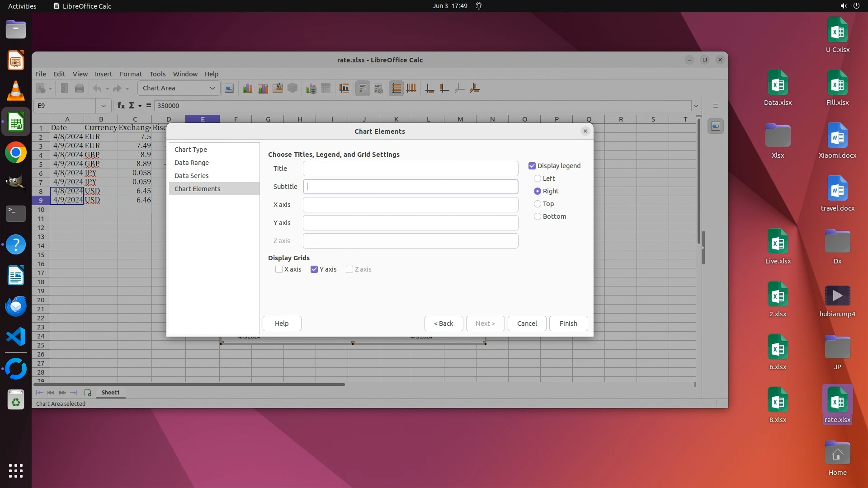Click the Chart Type toolbar icon
Viewport: 868px width, 488px height.
point(247,89)
